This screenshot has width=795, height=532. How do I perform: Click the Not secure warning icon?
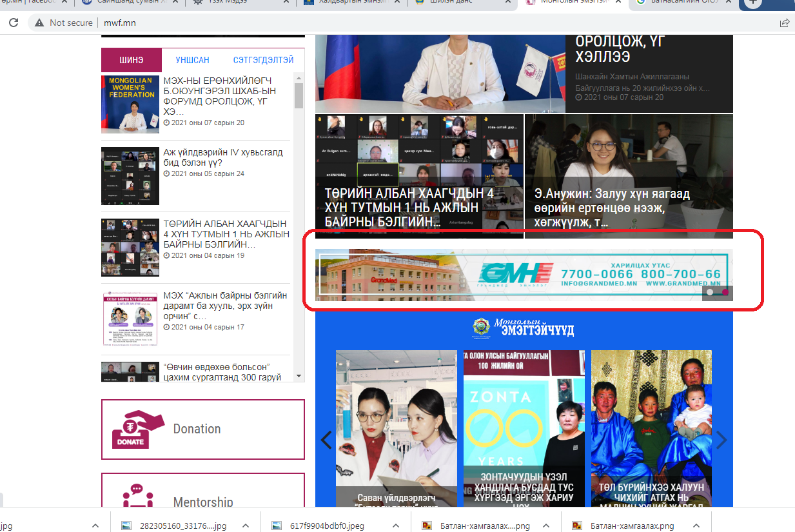click(x=39, y=23)
